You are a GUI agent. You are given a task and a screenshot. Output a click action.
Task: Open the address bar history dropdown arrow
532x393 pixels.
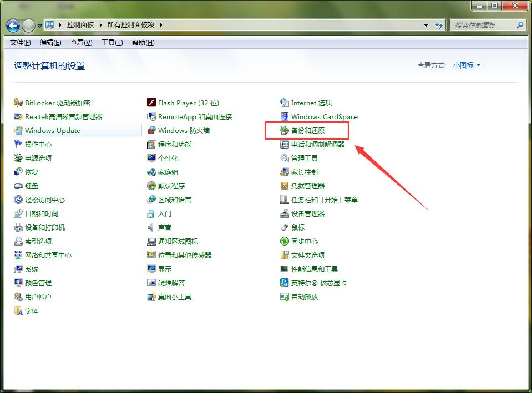(x=426, y=25)
